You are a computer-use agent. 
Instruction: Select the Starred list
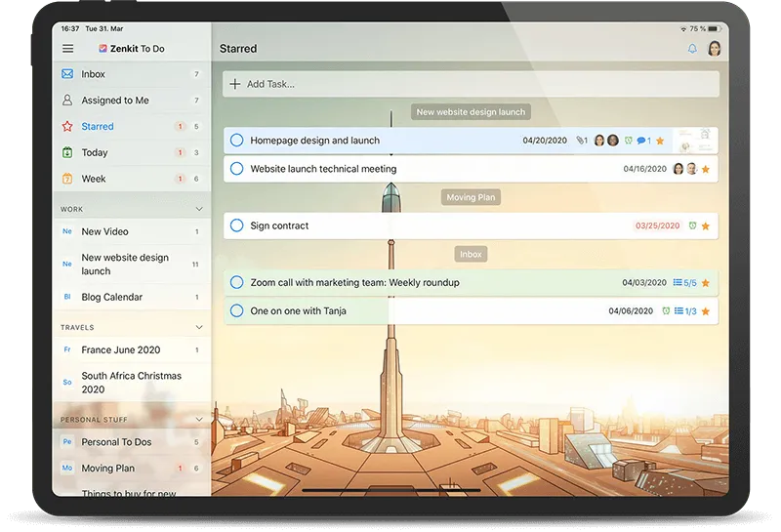[x=132, y=127]
